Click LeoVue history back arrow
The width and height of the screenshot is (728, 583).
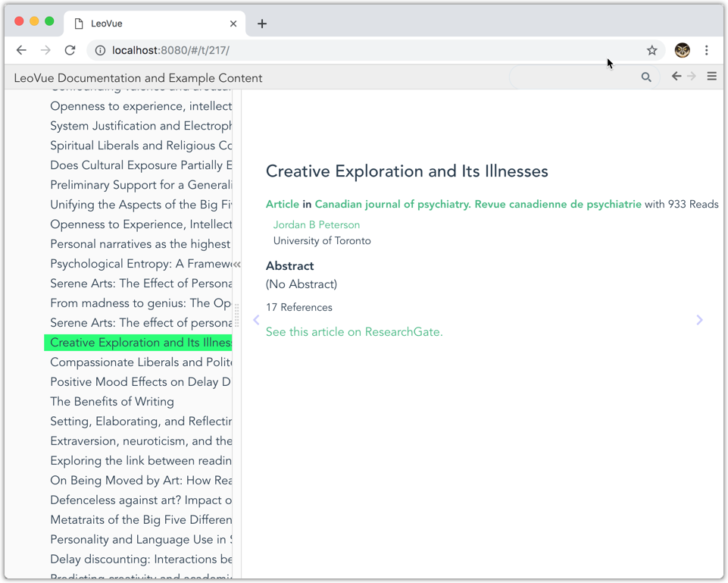point(676,77)
